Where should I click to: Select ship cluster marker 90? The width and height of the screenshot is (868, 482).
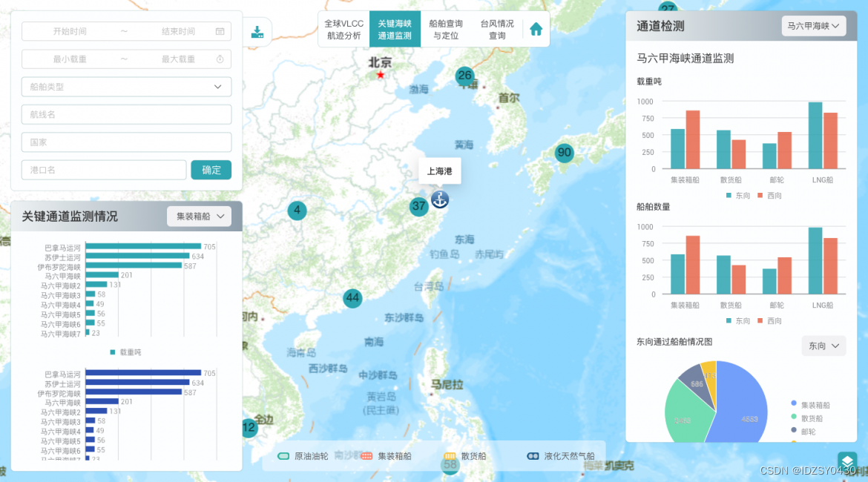(x=564, y=153)
